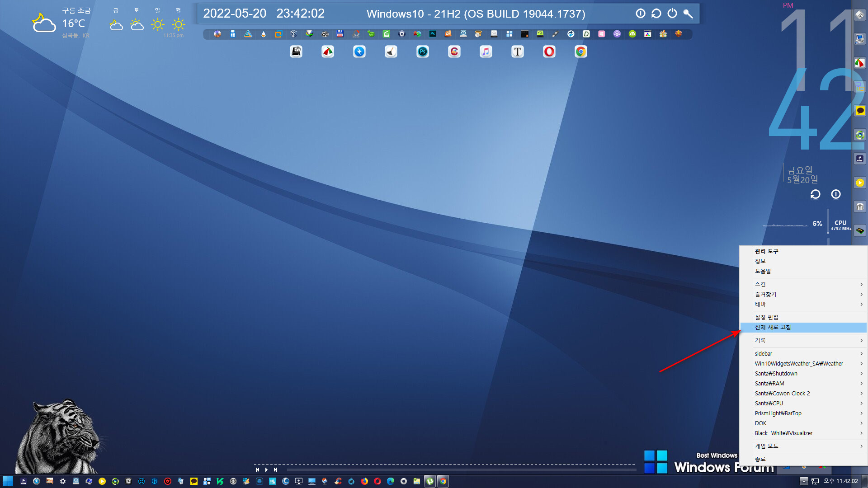Expand the 테마 submenu
This screenshot has height=488, width=868.
803,304
